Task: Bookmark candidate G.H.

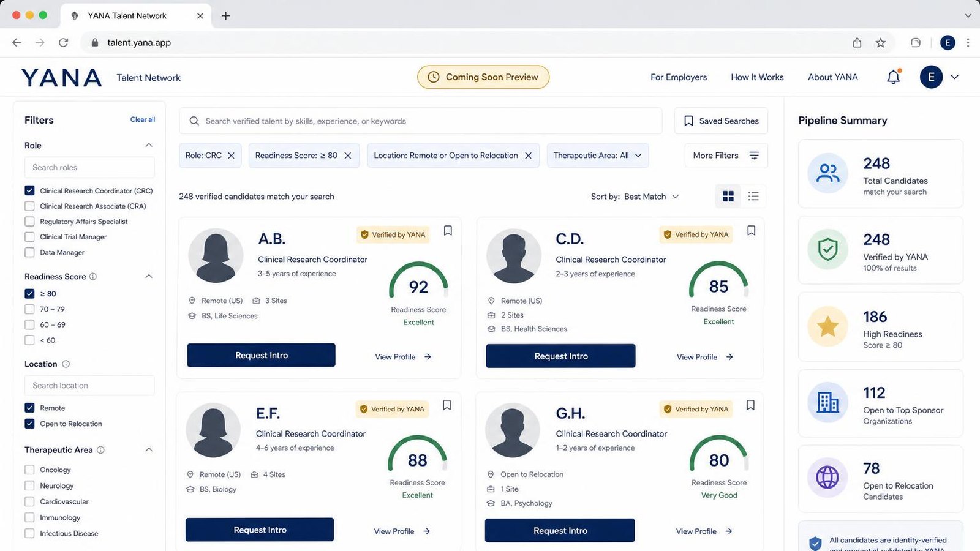Action: (x=750, y=405)
